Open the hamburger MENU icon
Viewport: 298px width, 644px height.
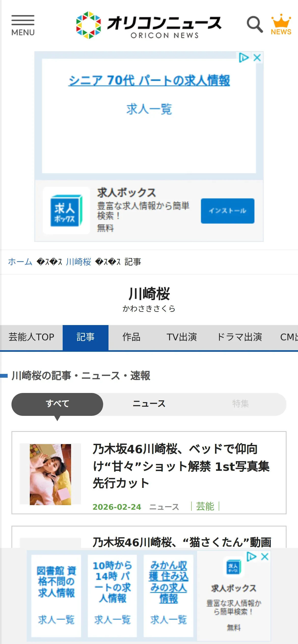(x=23, y=25)
